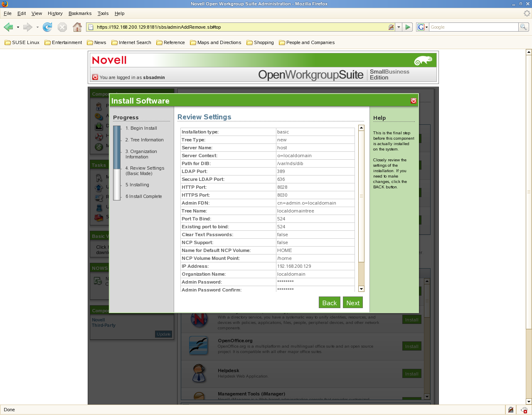This screenshot has width=532, height=415.
Task: Click the install progress bar indicator
Action: pyautogui.click(x=117, y=163)
